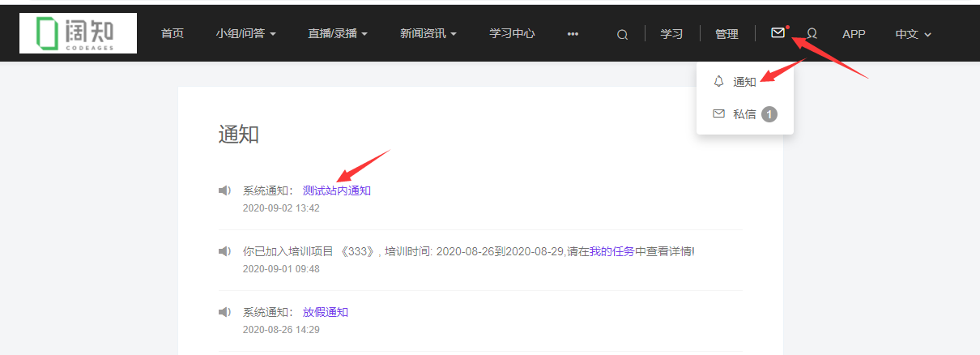This screenshot has width=980, height=355.
Task: Open the three-dots more menu
Action: pos(573,34)
